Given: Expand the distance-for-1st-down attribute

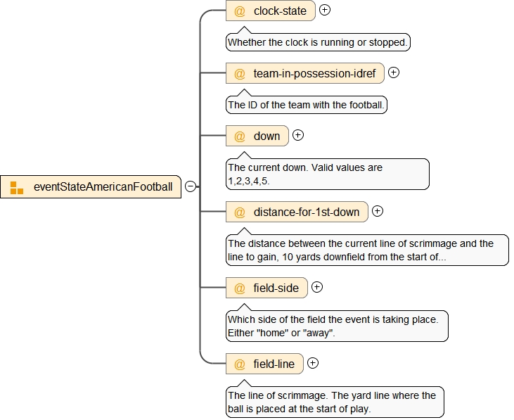Looking at the screenshot, I should [x=378, y=210].
